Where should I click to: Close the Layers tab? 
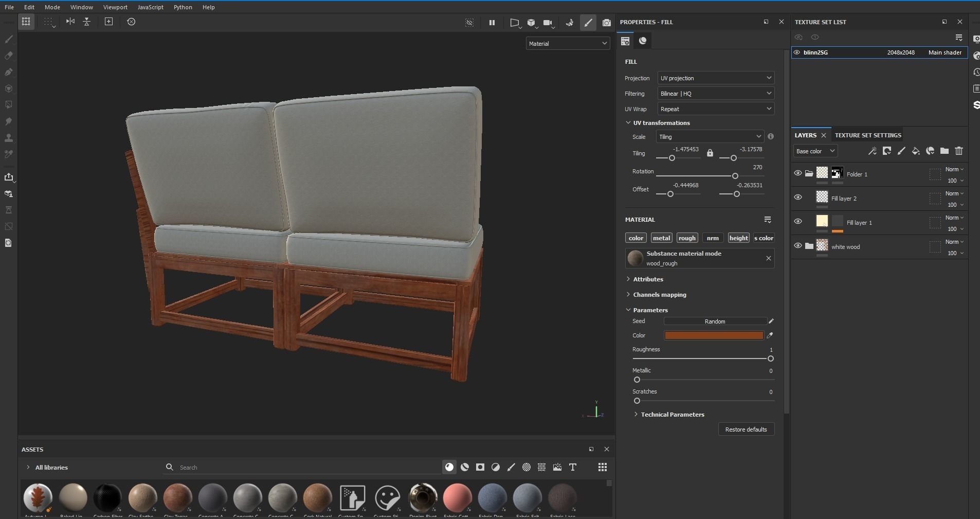coord(824,135)
